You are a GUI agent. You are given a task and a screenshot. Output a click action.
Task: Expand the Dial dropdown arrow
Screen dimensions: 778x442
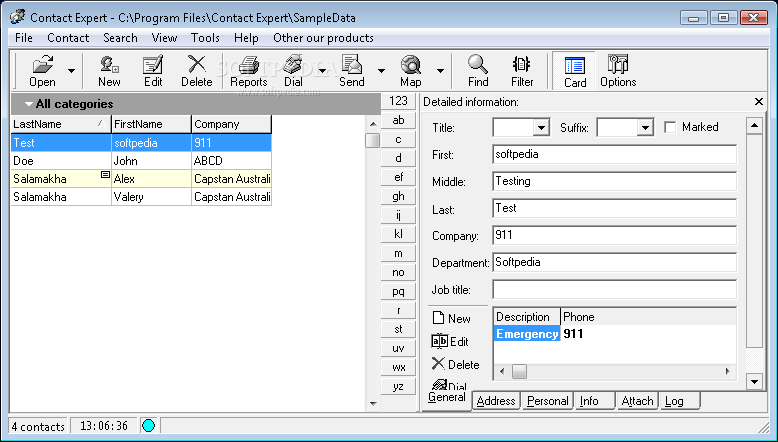click(x=323, y=71)
